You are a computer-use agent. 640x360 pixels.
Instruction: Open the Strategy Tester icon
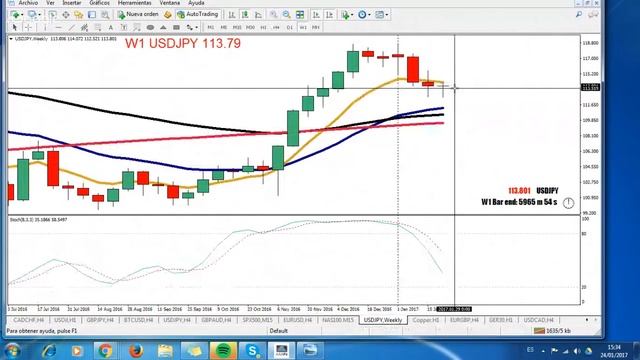click(105, 15)
